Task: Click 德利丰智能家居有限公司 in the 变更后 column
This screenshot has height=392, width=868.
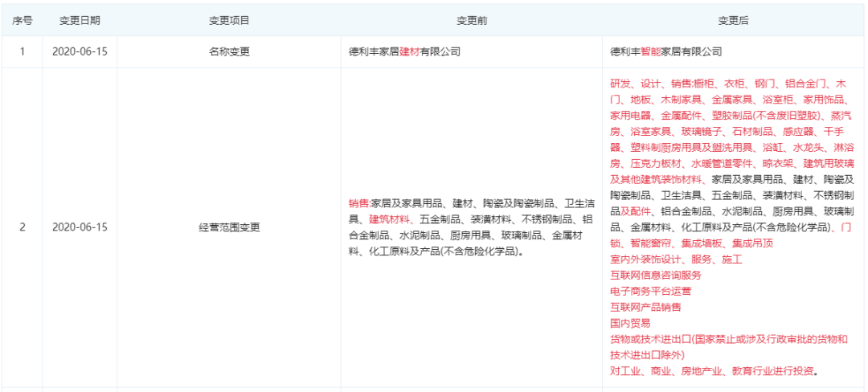Action: coord(666,52)
